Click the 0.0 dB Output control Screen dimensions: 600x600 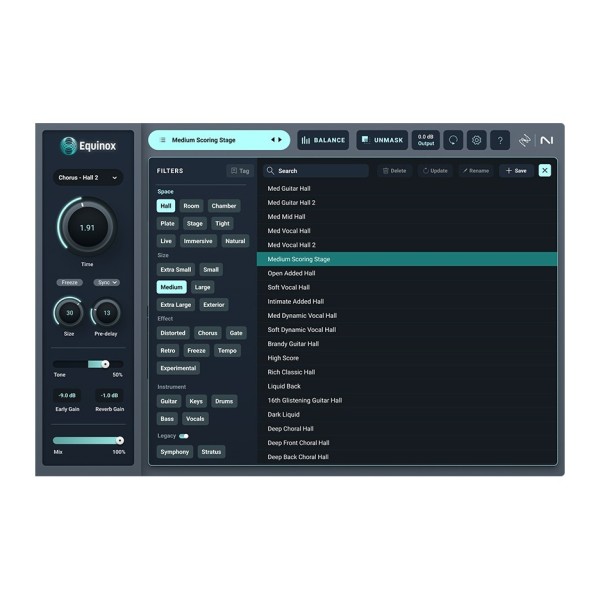pyautogui.click(x=426, y=140)
